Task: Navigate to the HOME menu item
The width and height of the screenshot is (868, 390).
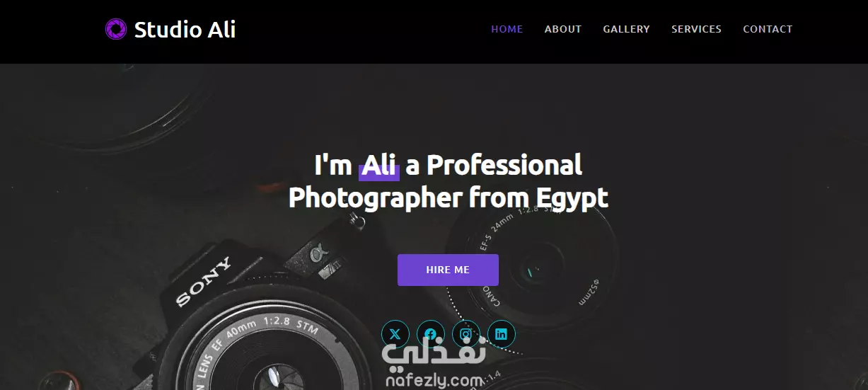Action: tap(507, 29)
